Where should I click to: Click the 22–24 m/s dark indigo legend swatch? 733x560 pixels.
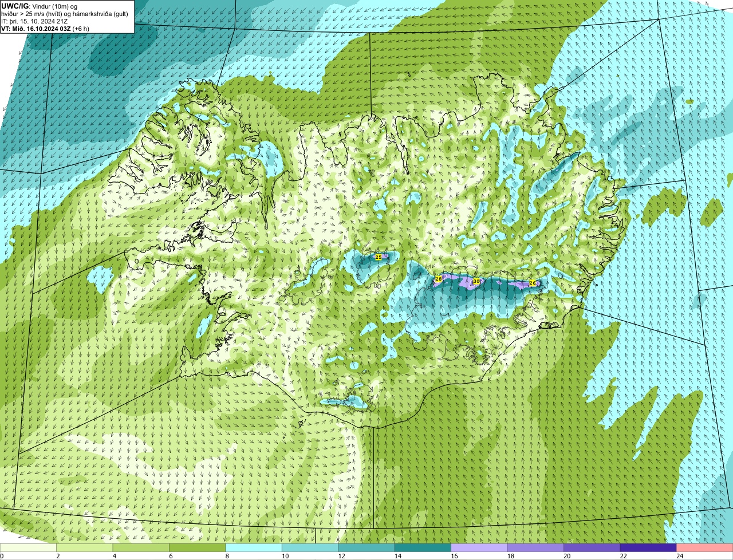648,547
